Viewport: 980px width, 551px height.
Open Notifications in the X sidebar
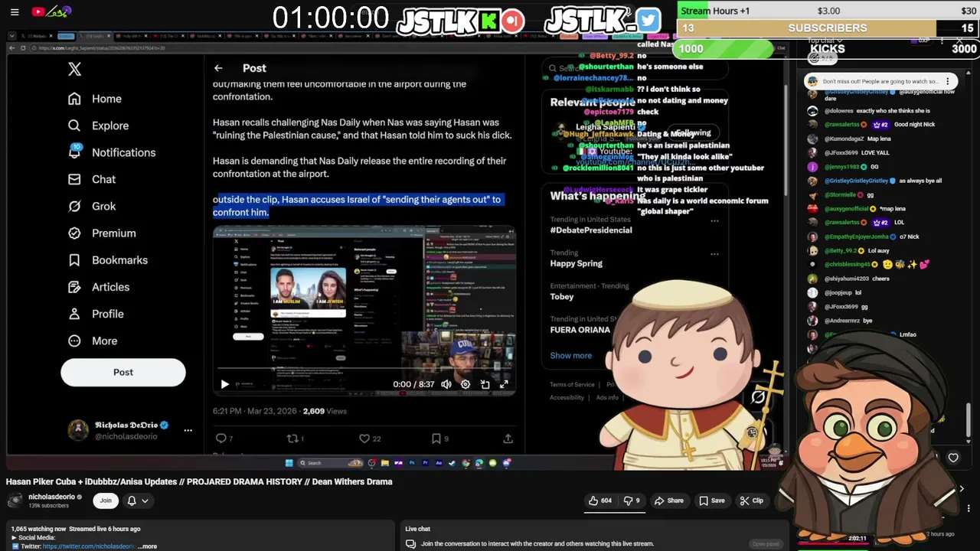112,152
